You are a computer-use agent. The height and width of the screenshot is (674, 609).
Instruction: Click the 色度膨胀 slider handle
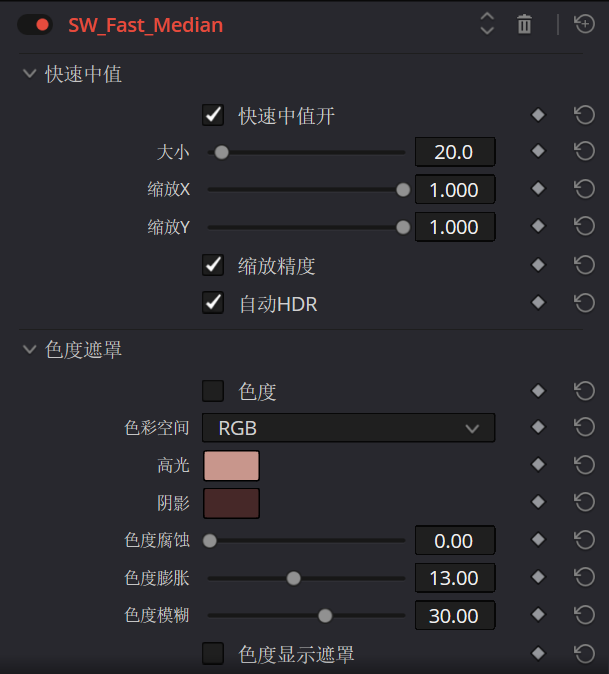click(x=293, y=578)
